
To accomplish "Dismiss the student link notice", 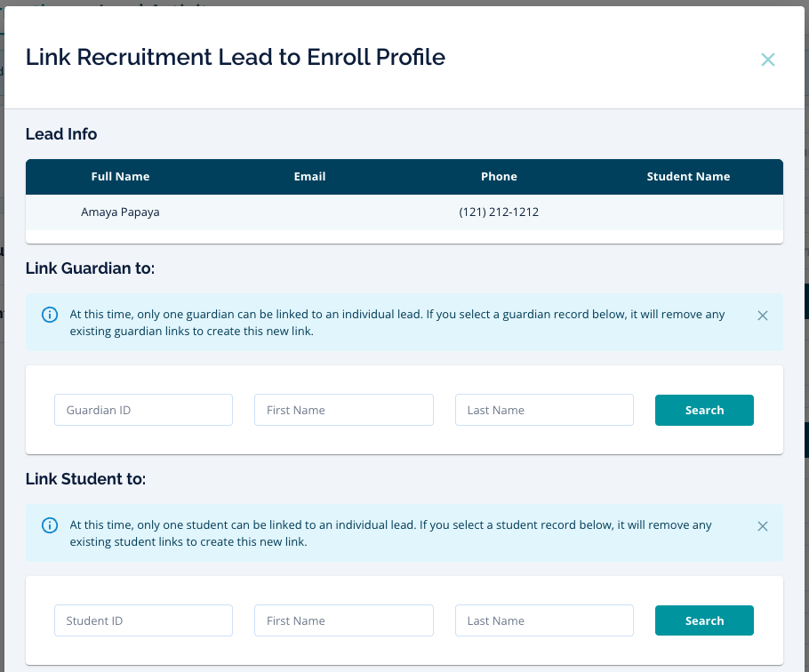I will 762,526.
